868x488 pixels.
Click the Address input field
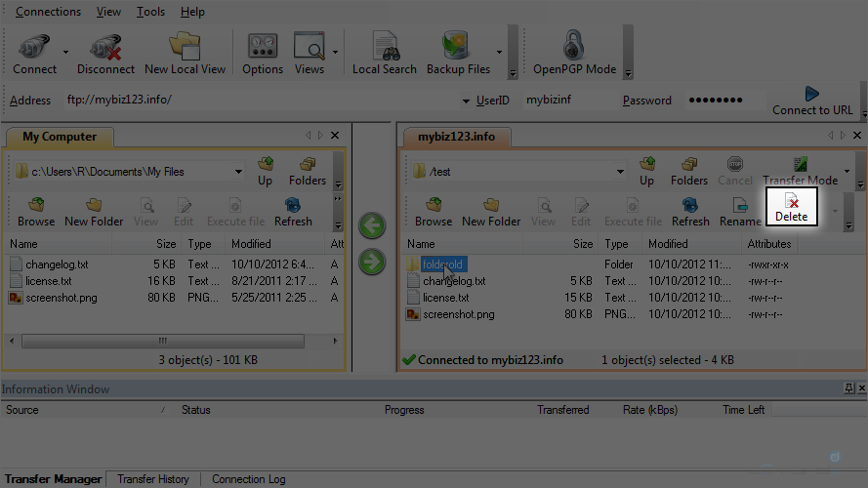[x=259, y=100]
